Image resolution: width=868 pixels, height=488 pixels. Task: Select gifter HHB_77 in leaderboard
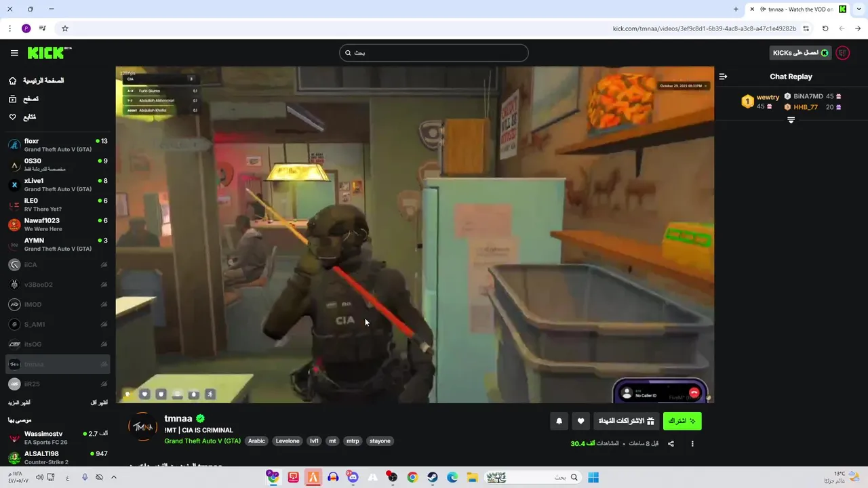point(812,107)
